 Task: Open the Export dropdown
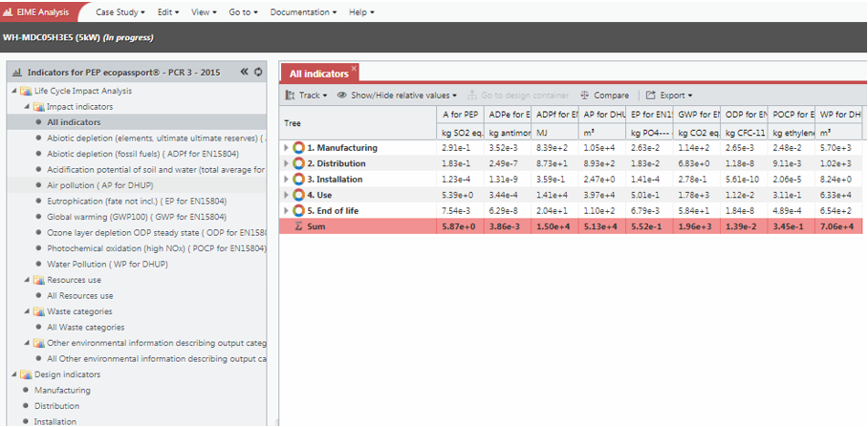[669, 96]
